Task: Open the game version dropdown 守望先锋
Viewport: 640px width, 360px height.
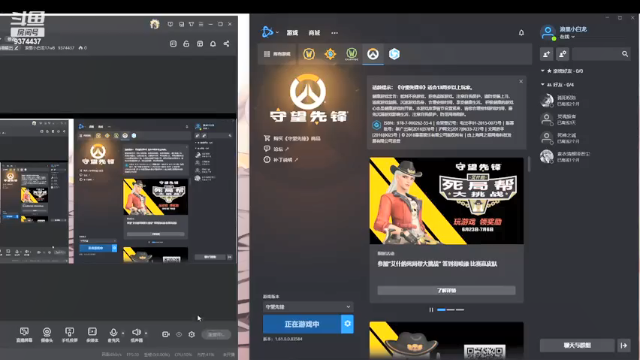Action: [x=308, y=307]
